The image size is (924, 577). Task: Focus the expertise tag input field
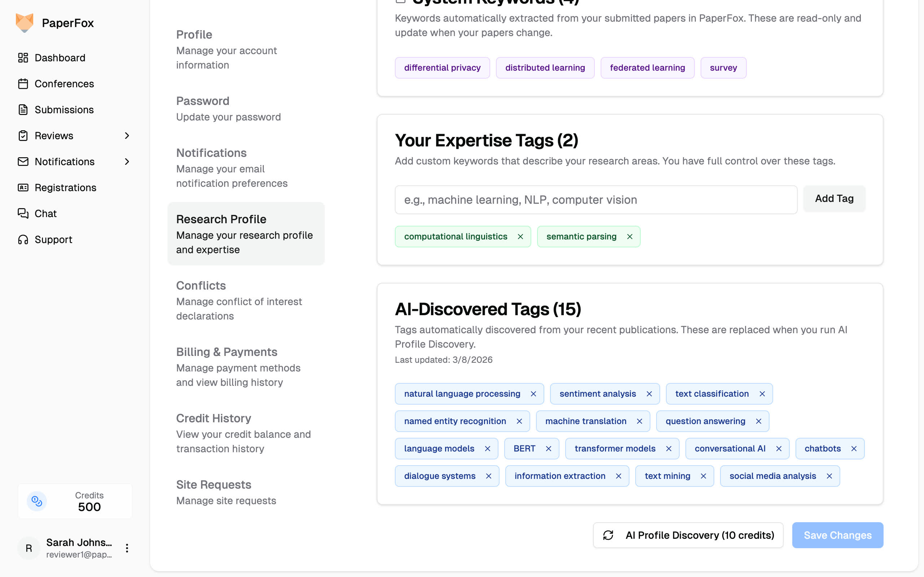tap(596, 199)
